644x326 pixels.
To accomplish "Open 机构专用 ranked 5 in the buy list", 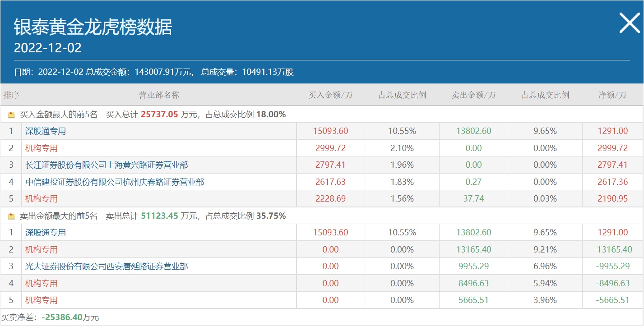I will (x=42, y=199).
